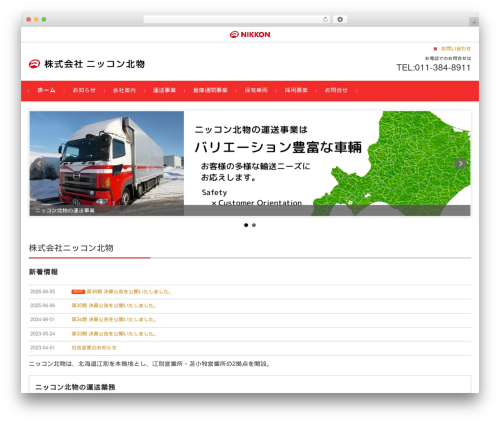This screenshot has height=423, width=500.
Task: Click the 2023-05-24 news date
Action: 42,334
